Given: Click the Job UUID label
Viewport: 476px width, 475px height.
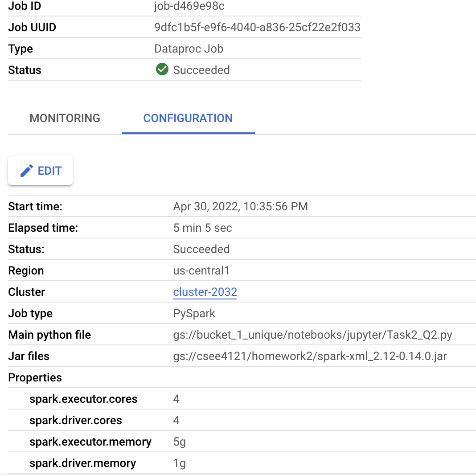Looking at the screenshot, I should click(32, 27).
